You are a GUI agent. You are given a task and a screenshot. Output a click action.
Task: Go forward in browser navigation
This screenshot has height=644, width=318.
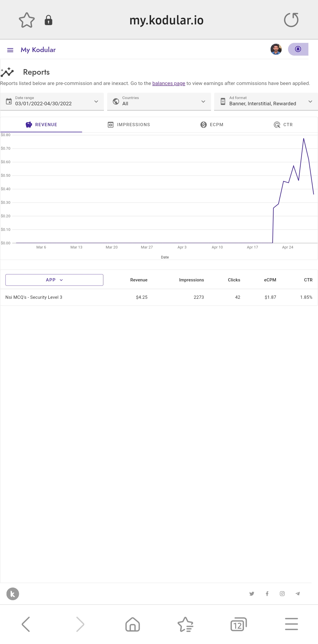click(x=80, y=624)
